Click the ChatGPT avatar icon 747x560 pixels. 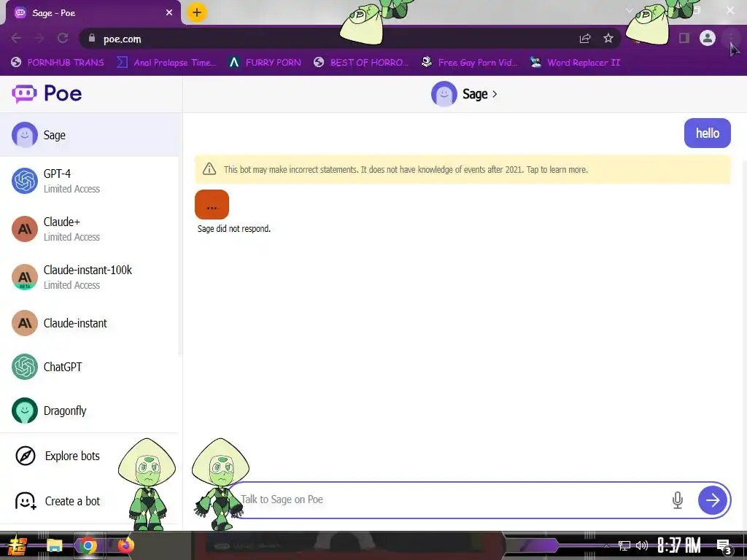coord(25,367)
